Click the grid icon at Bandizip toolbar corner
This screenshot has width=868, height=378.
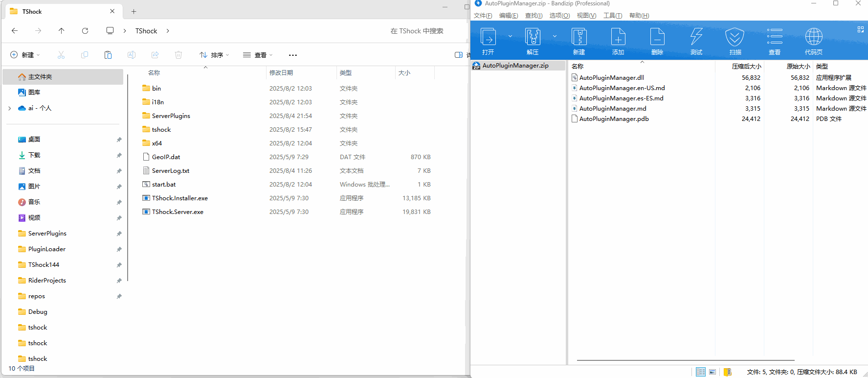(x=861, y=29)
